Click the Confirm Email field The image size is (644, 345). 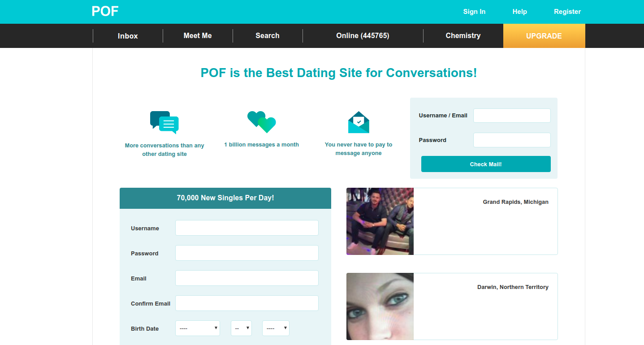point(247,303)
